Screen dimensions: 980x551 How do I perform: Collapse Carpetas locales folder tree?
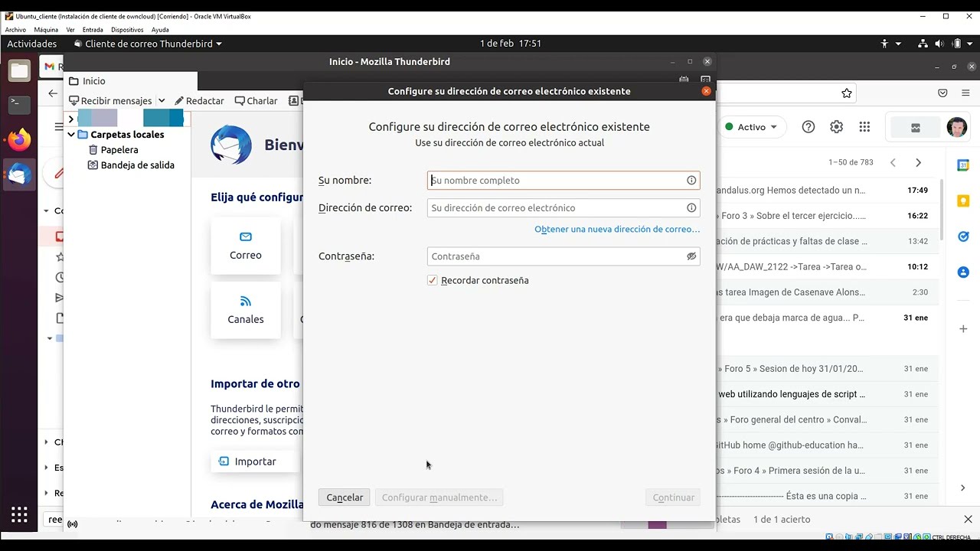(x=71, y=135)
